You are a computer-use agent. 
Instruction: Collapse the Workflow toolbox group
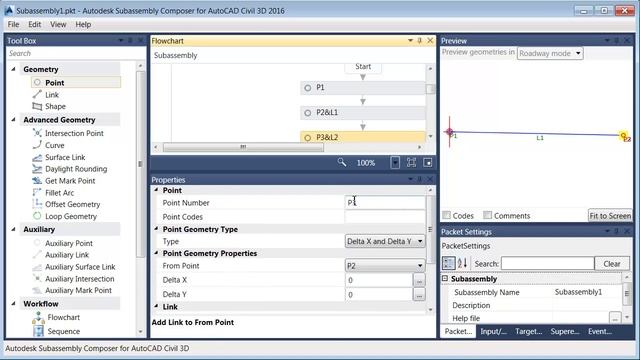(x=13, y=304)
